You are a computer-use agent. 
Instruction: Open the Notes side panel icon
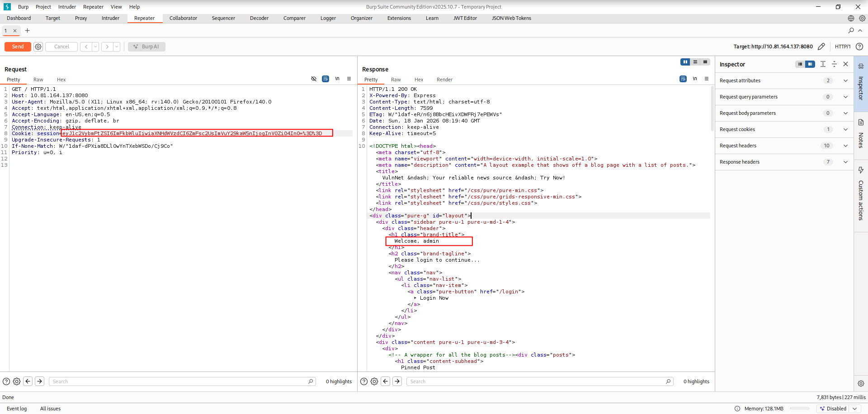click(x=861, y=122)
